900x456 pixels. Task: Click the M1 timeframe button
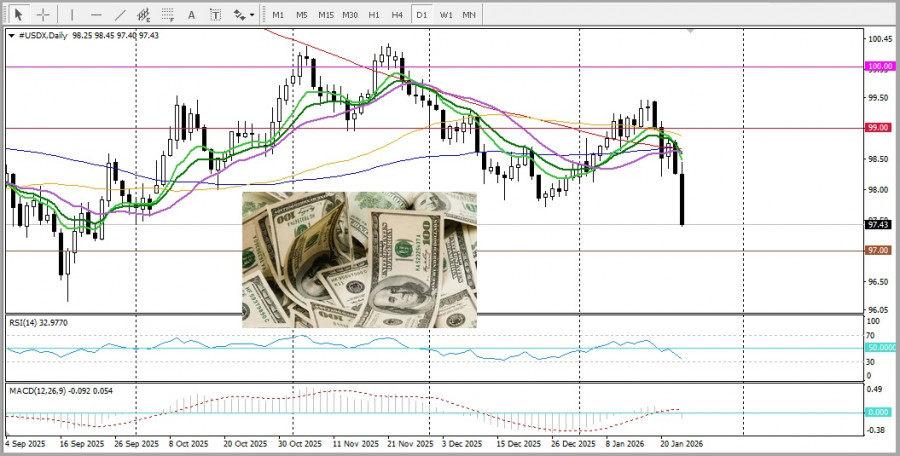(278, 15)
